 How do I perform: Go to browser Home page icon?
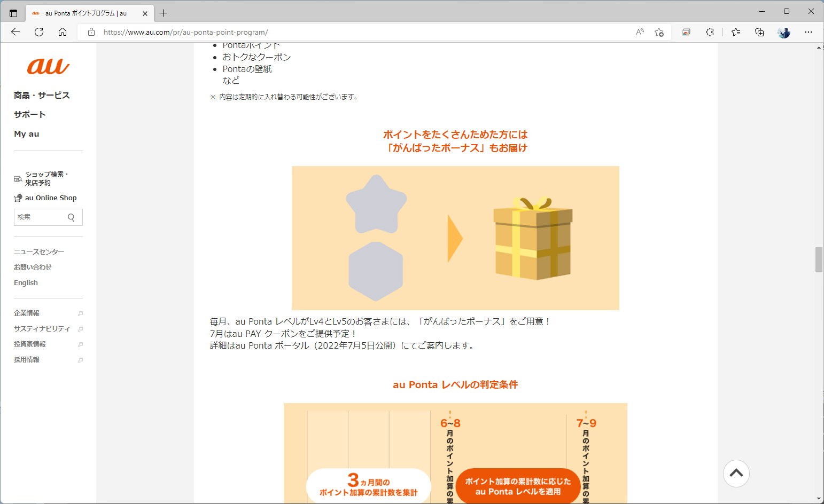63,32
